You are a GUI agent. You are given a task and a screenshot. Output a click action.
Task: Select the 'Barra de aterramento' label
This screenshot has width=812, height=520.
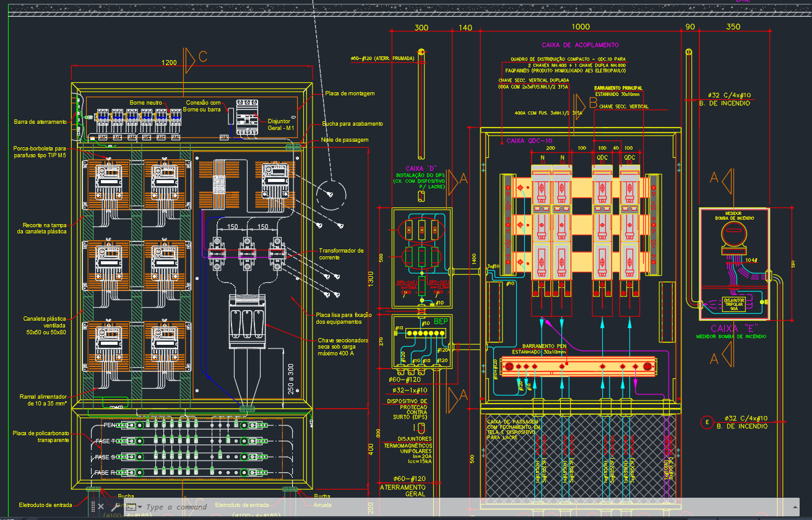pos(40,122)
